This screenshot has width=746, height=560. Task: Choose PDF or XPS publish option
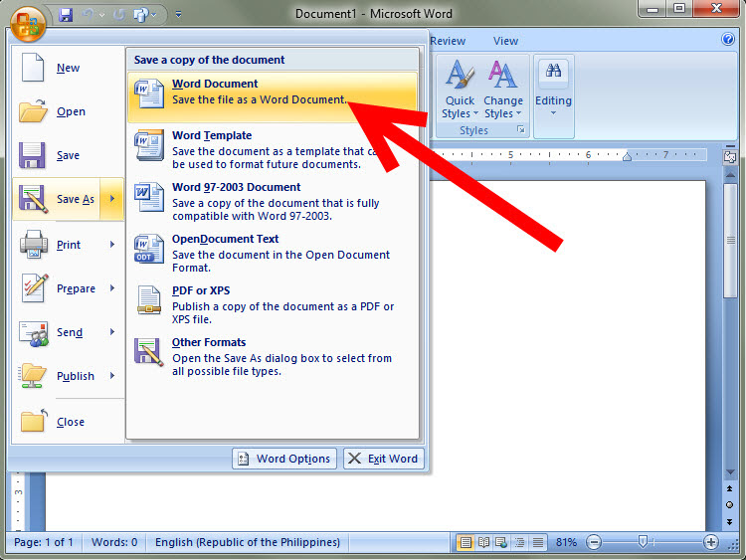pos(273,305)
